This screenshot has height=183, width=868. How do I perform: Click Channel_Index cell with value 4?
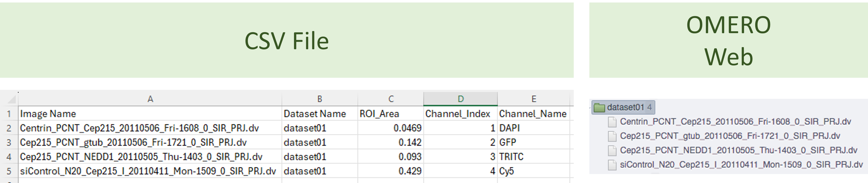click(460, 172)
